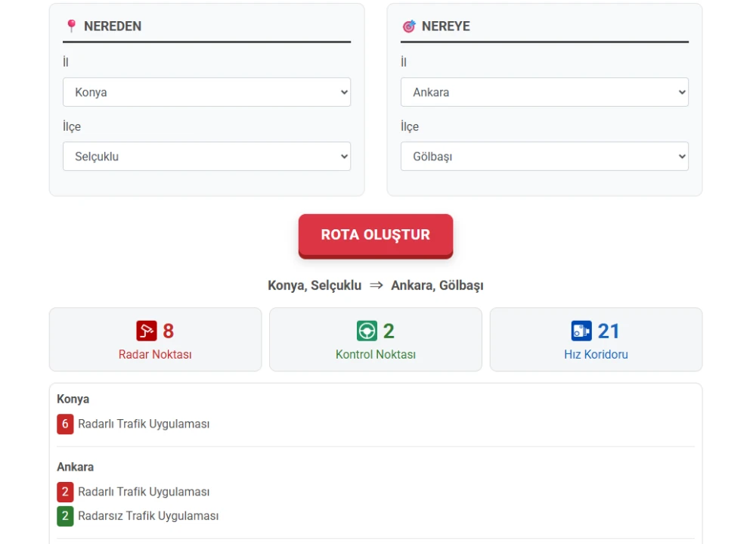Click the red pin icon beside NEREDEN
Screen dimensions: 756x544
[71, 26]
